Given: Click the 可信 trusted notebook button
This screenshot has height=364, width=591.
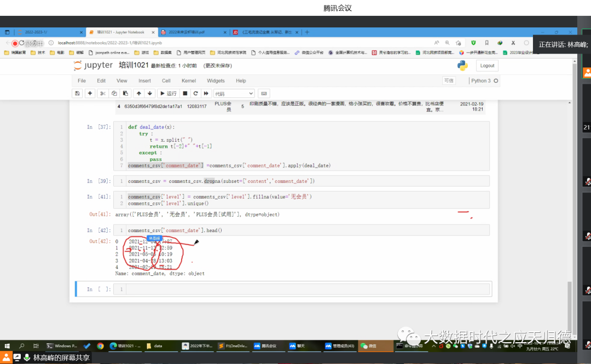Looking at the screenshot, I should pos(449,80).
